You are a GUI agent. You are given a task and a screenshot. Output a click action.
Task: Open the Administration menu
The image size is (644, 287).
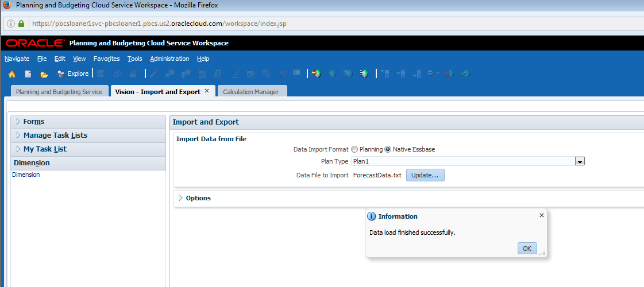169,59
